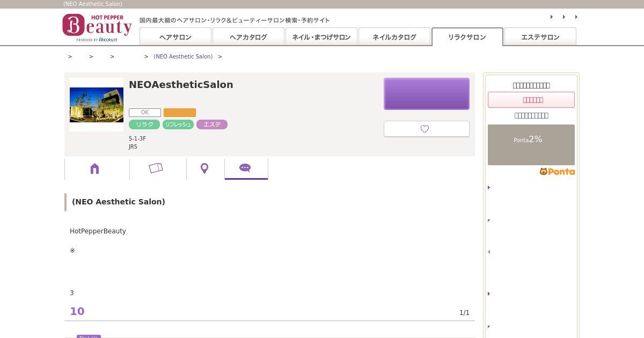Click the NEOAestheticSalon title heading
Viewport: 644px width, 338px height.
181,85
